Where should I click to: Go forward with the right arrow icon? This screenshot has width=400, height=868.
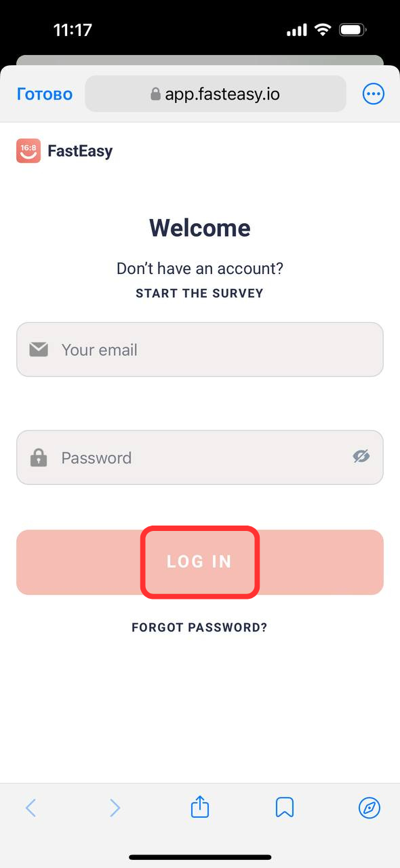click(x=115, y=808)
